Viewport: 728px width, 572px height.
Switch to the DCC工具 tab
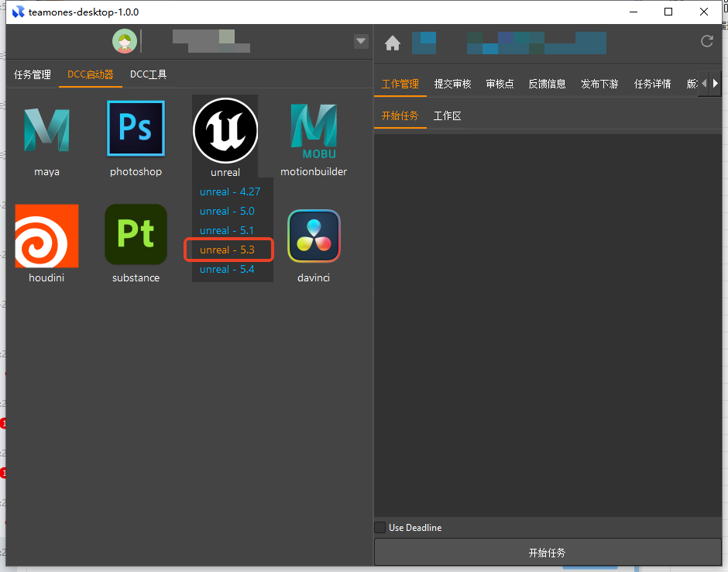[148, 74]
